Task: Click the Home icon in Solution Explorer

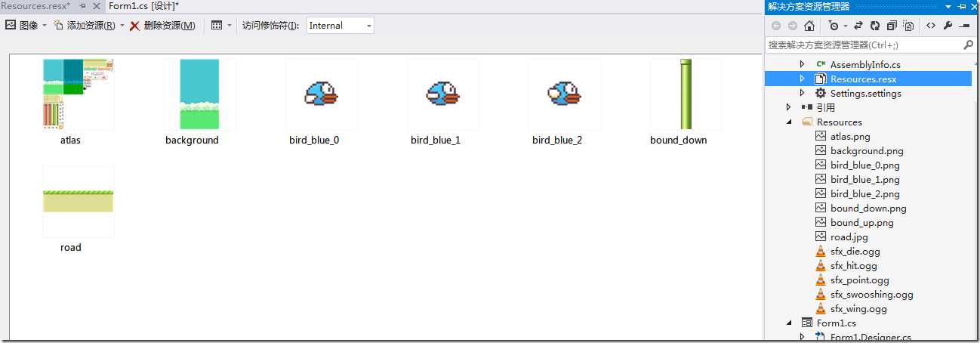Action: click(x=809, y=26)
